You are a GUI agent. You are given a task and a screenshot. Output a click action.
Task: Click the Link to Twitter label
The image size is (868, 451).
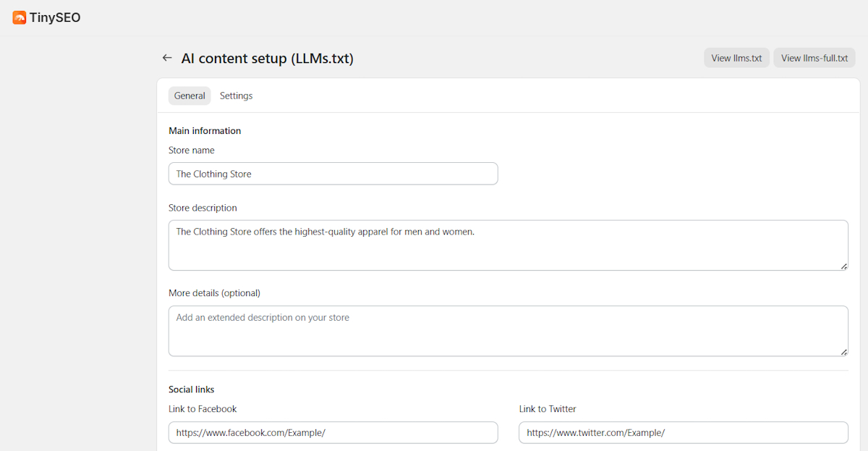pos(548,409)
